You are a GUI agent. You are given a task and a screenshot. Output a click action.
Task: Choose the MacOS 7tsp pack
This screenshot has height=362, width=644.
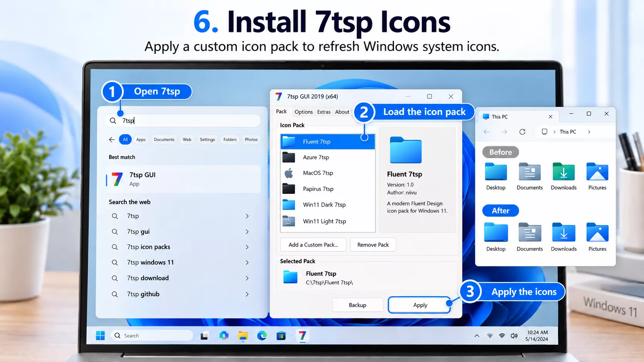click(328, 173)
